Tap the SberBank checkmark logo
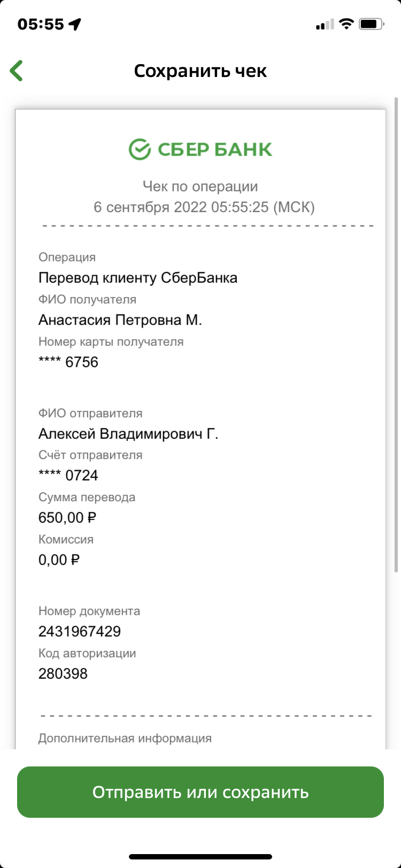The width and height of the screenshot is (401, 868). point(140,149)
